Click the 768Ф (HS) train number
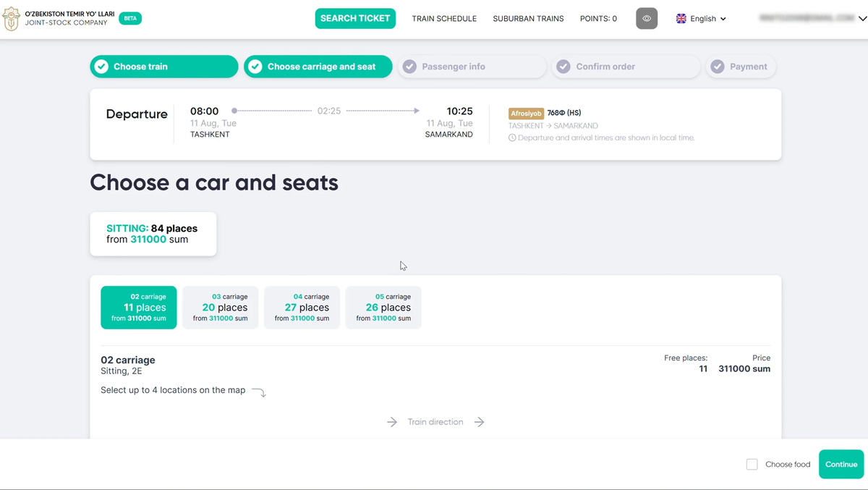The height and width of the screenshot is (490, 868). pyautogui.click(x=564, y=113)
